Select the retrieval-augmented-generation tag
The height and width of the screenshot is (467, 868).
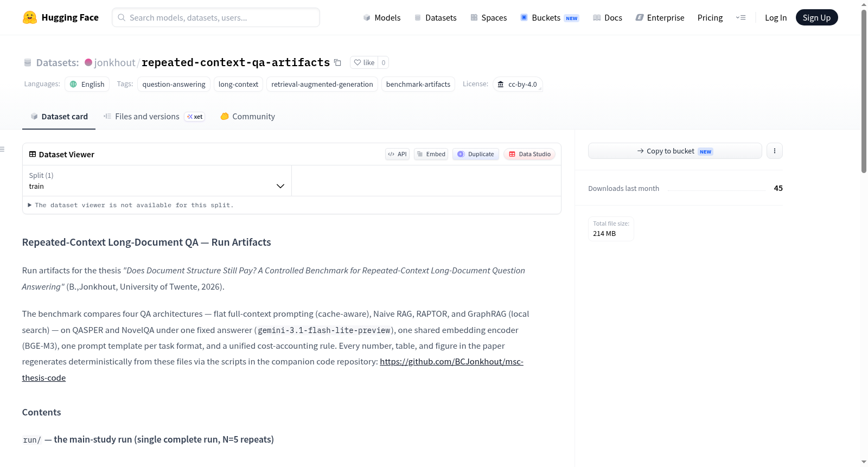click(x=322, y=84)
